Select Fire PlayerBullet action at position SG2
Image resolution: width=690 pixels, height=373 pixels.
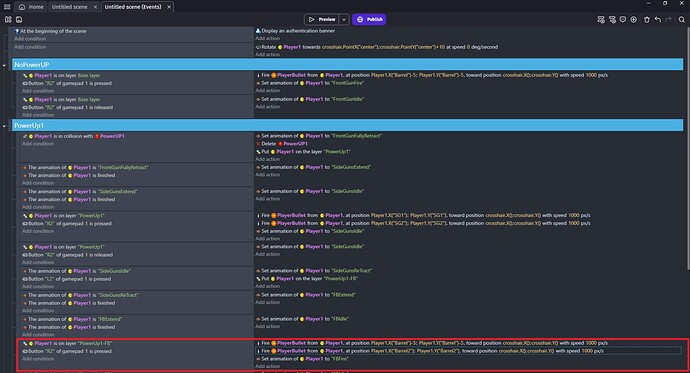point(423,223)
